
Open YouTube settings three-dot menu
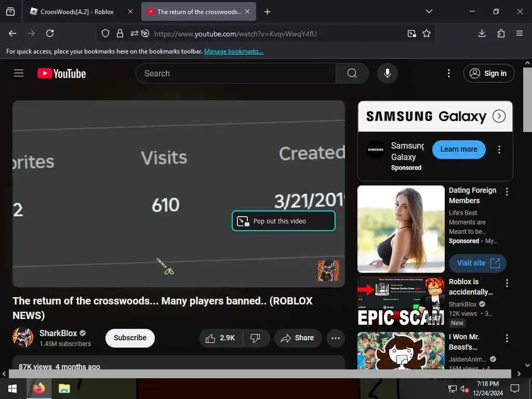click(448, 73)
